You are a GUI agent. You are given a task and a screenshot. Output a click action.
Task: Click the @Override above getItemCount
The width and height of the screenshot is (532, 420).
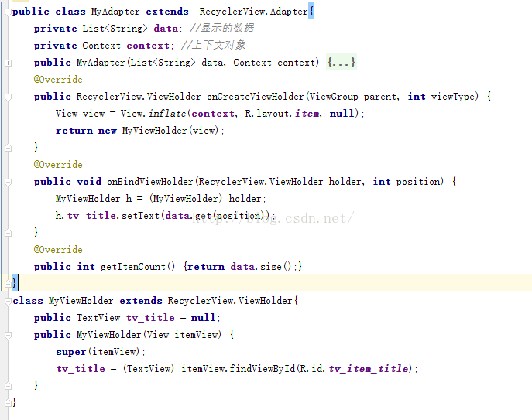tap(58, 250)
